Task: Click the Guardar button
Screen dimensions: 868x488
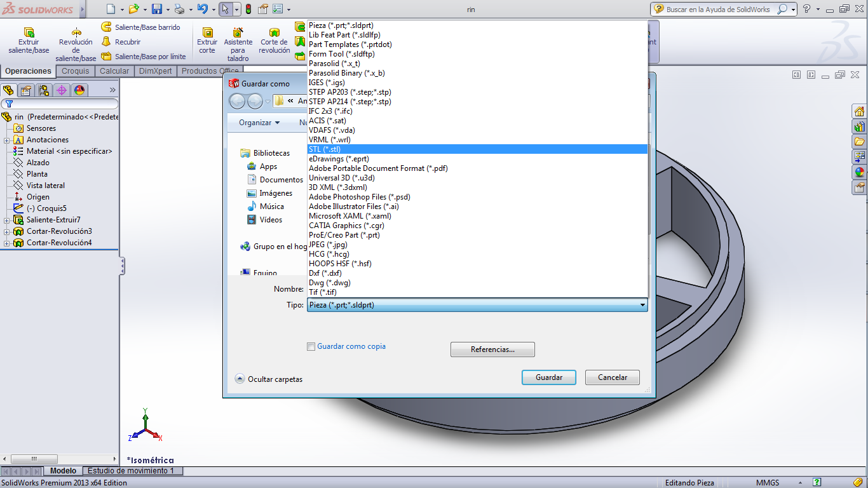Action: (549, 377)
